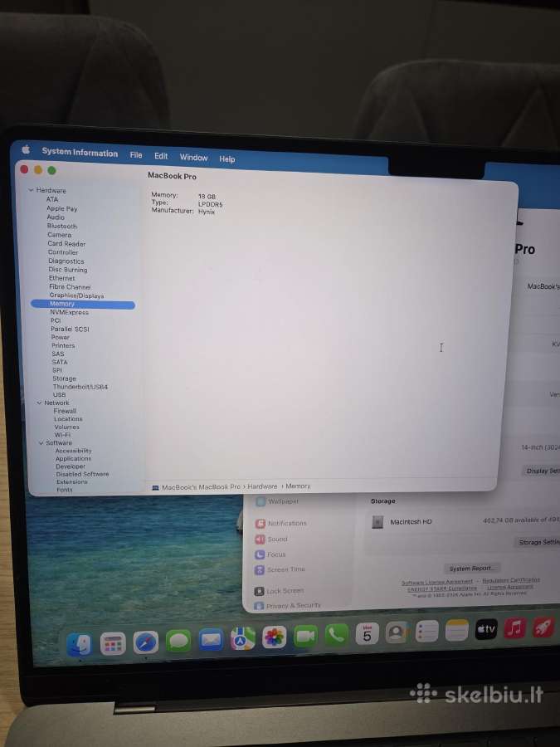Select Applications under Software

(x=73, y=459)
